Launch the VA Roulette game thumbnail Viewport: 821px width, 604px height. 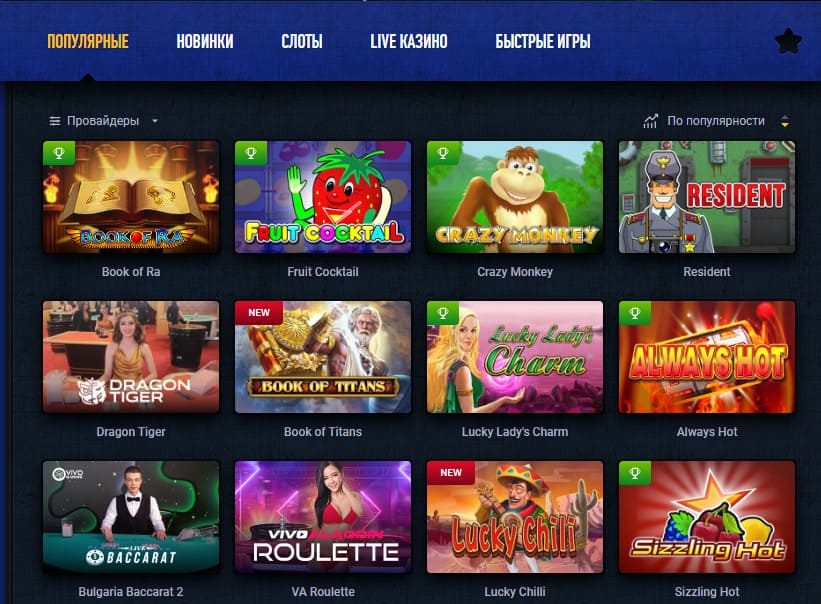(323, 517)
